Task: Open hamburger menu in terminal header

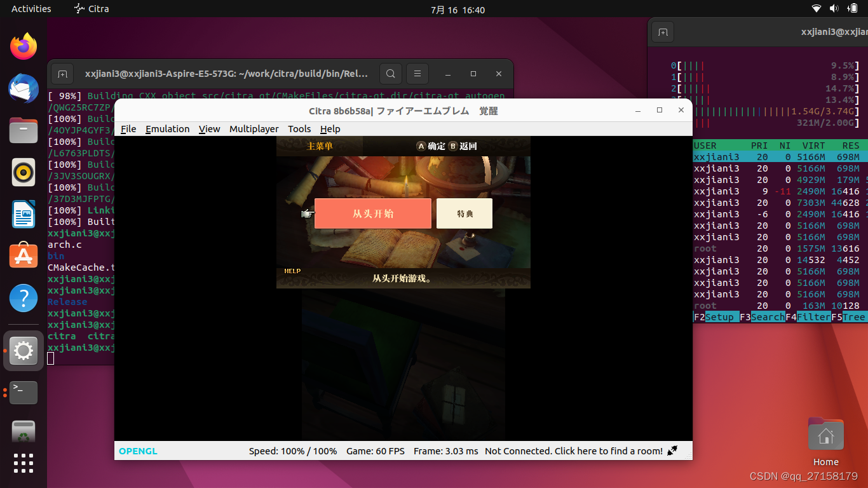Action: pos(417,74)
